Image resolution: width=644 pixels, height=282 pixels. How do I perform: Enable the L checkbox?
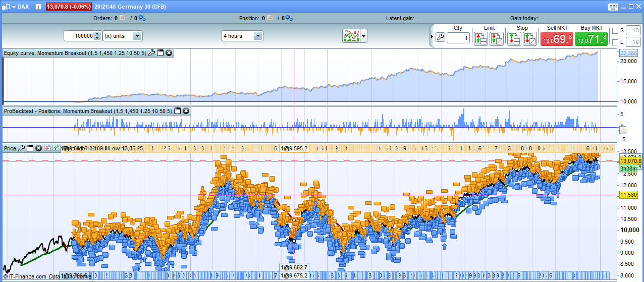615,42
